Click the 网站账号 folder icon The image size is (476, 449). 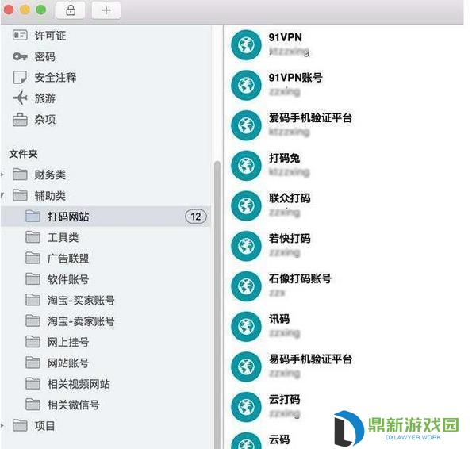click(33, 363)
